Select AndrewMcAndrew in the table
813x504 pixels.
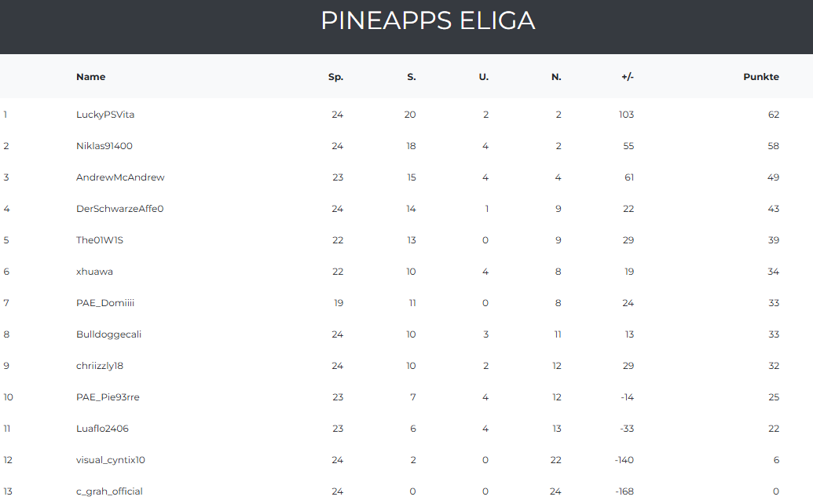[120, 177]
